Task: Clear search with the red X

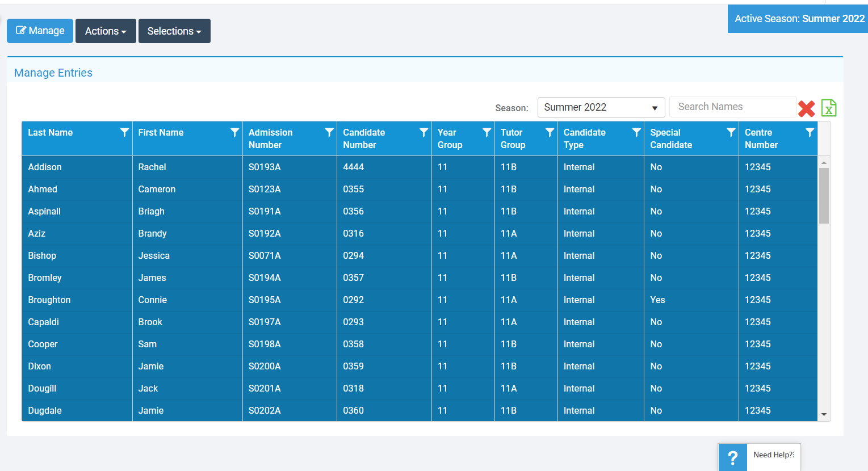Action: click(x=806, y=108)
